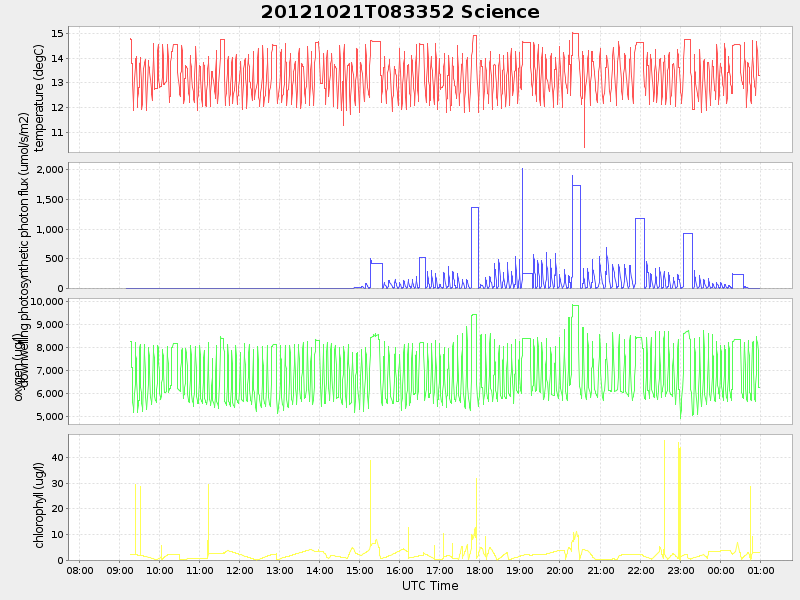
Task: Click the temperature (degC) axis label
Action: [39, 98]
